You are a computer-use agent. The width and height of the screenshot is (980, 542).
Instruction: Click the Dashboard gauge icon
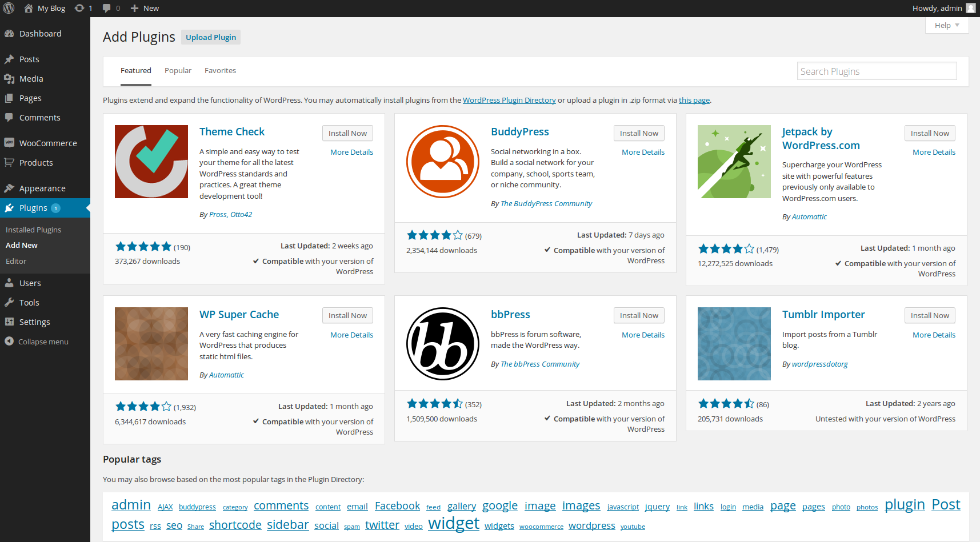(9, 34)
